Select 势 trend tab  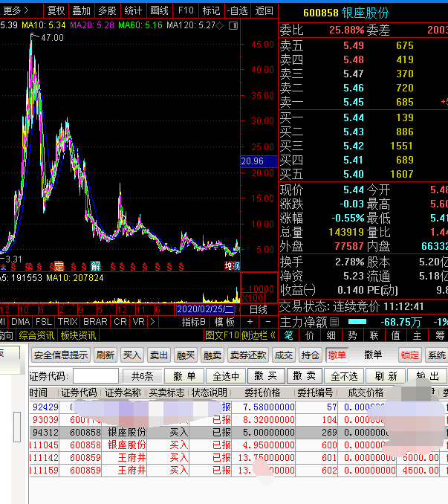pos(352,335)
